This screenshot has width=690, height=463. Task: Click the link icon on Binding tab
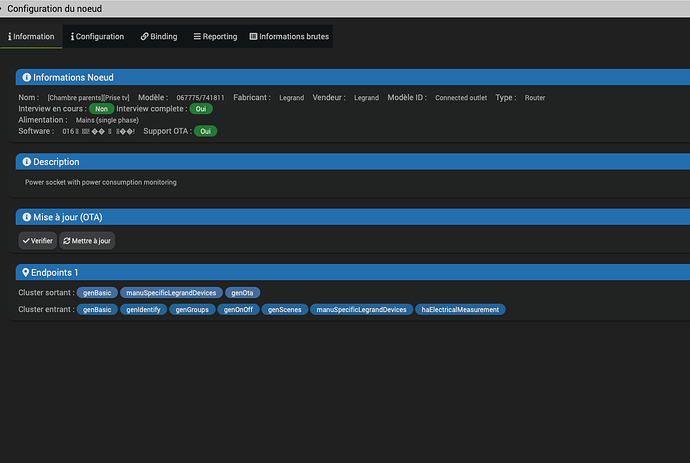tap(145, 37)
